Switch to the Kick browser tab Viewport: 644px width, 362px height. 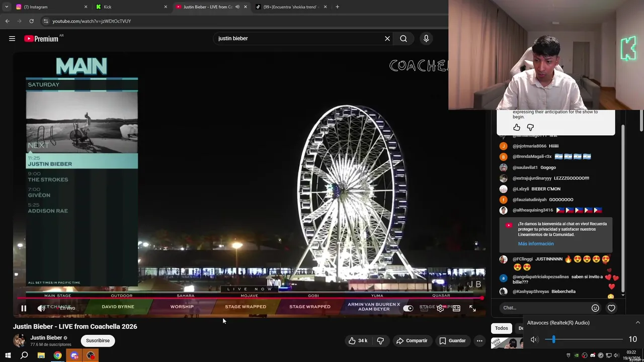(132, 7)
